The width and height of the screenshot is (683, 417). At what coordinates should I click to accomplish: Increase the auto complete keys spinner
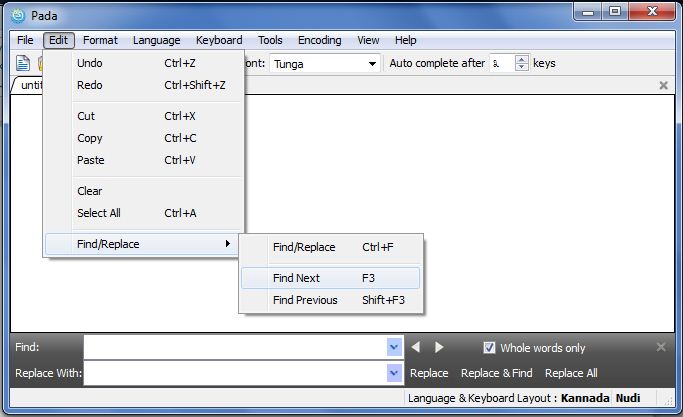(522, 59)
